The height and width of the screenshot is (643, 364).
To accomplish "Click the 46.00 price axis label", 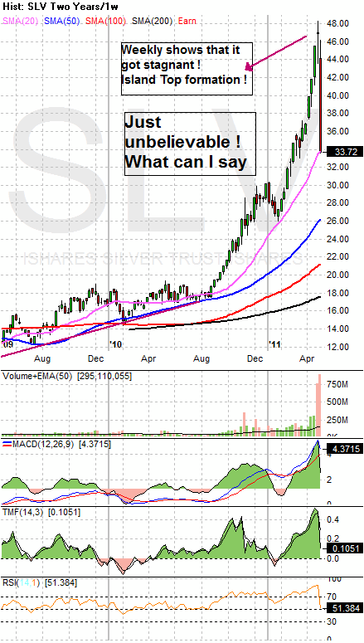I will point(337,41).
